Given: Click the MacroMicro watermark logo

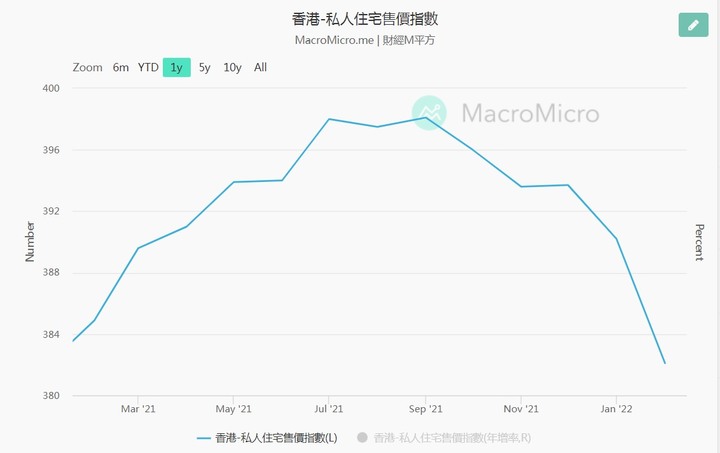Looking at the screenshot, I should pyautogui.click(x=429, y=113).
